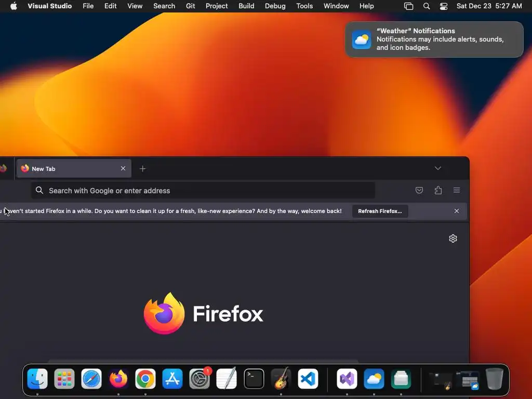
Task: Open the Tools menu
Action: tap(304, 6)
